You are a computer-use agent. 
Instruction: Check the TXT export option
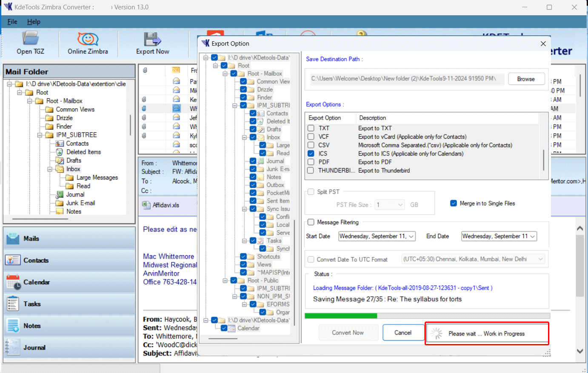tap(311, 128)
